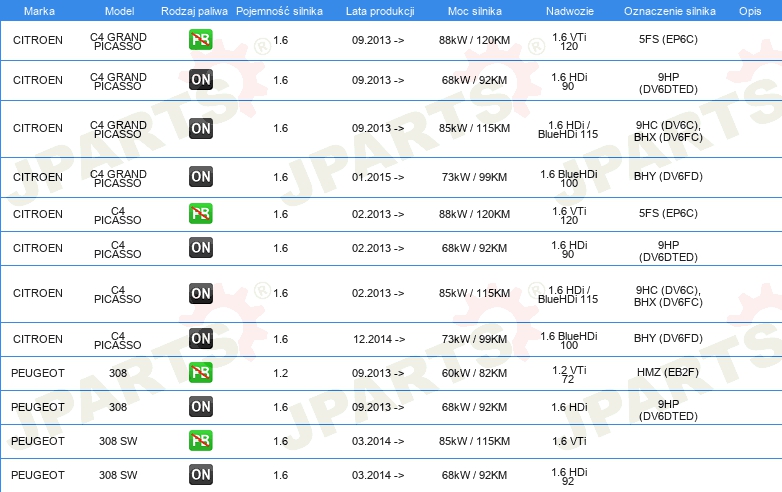Select 'PEUGEOT' in the 1.2 VTi 72 row
782x492 pixels.
(38, 373)
